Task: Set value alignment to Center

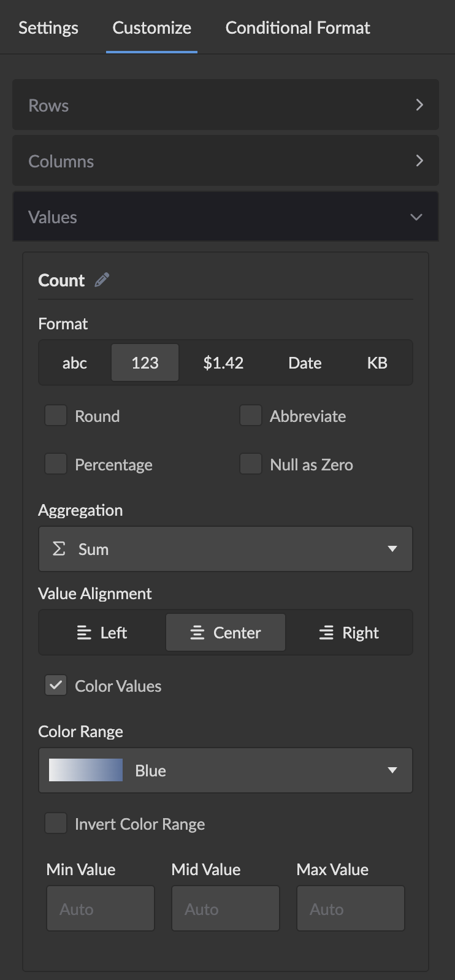Action: (225, 633)
